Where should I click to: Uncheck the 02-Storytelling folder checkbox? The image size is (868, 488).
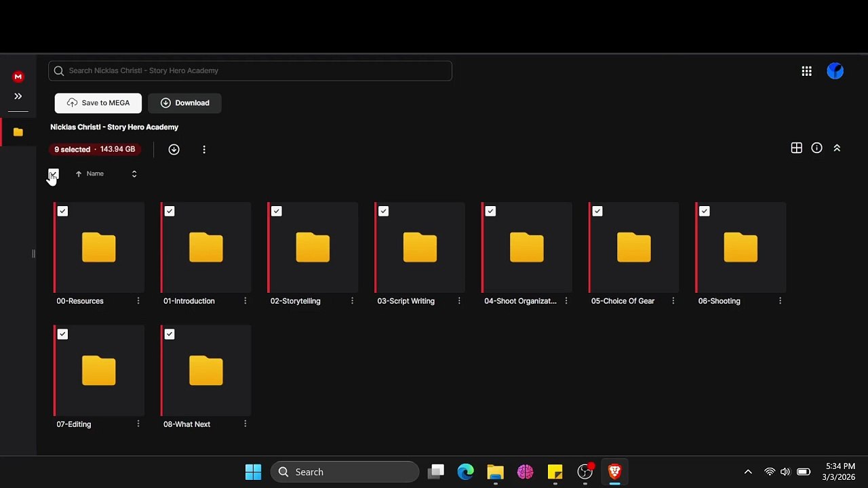pyautogui.click(x=277, y=211)
